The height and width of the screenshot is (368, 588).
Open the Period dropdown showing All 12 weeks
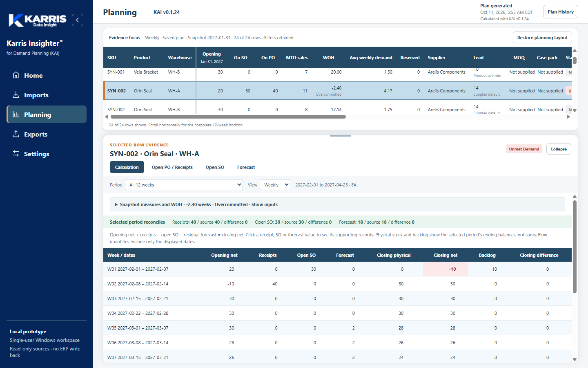coord(184,185)
